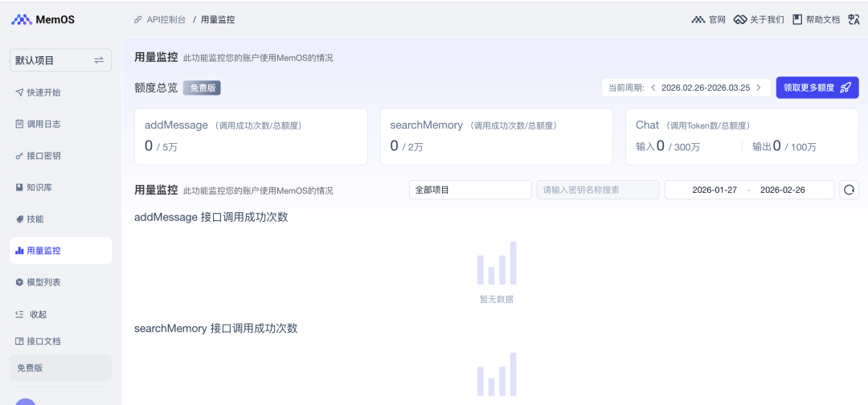This screenshot has height=405, width=868.
Task: Click the 调用日志 log icon
Action: pos(19,124)
